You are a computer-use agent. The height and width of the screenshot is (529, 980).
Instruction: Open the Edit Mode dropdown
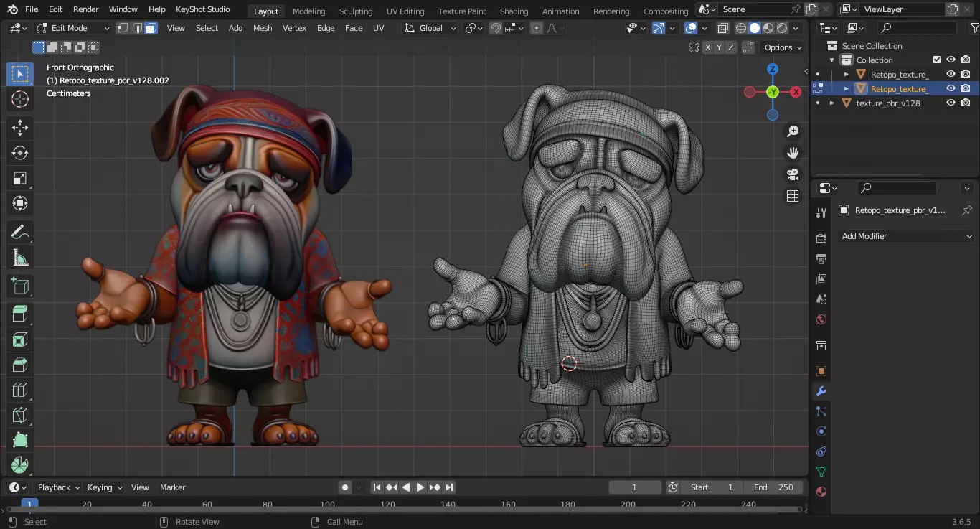(x=72, y=28)
